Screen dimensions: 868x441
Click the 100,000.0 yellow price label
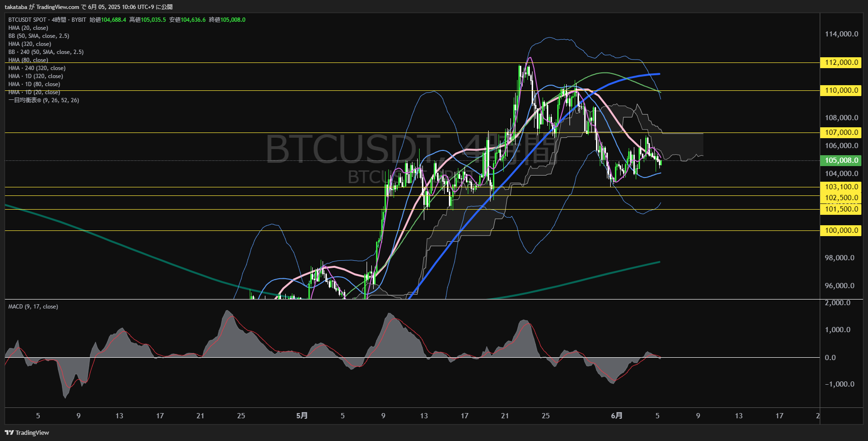841,230
